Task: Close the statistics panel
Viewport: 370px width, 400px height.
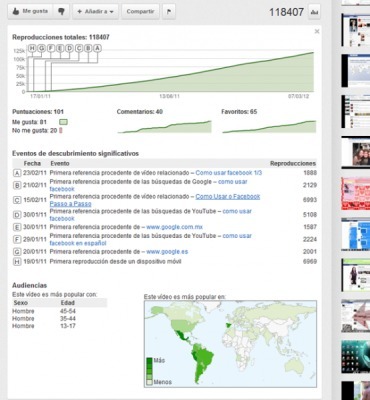Action: click(317, 31)
